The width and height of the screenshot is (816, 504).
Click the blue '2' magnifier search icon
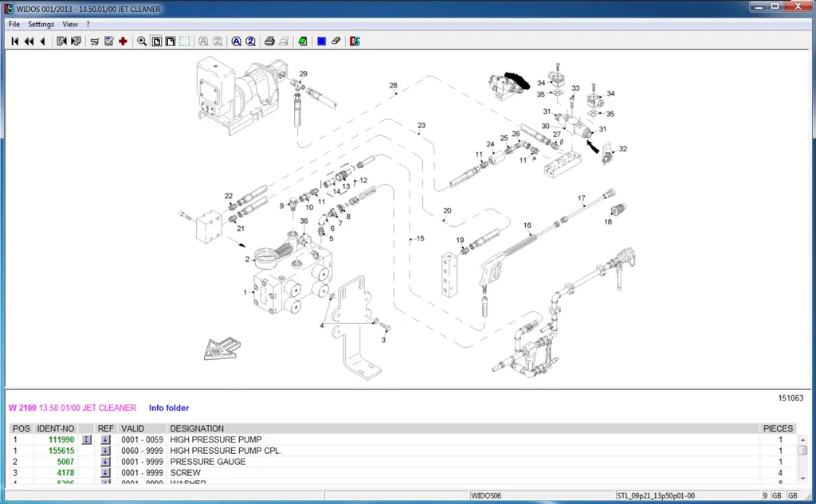click(250, 41)
